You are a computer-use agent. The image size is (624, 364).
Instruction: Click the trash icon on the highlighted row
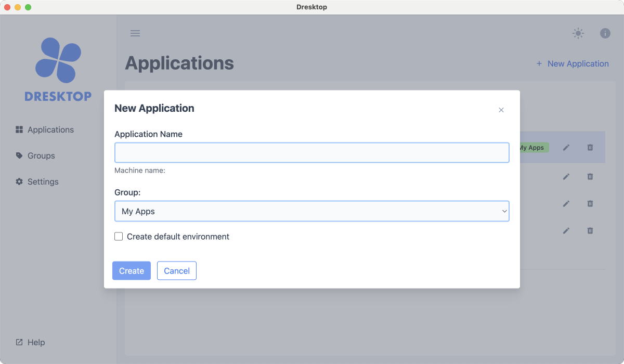[x=590, y=148]
